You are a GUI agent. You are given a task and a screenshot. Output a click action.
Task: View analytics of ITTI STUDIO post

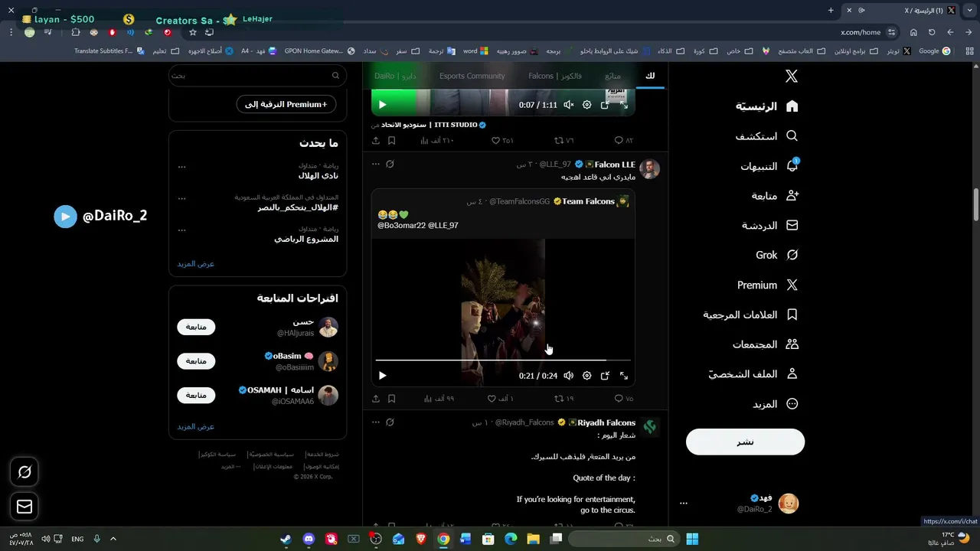click(x=439, y=141)
